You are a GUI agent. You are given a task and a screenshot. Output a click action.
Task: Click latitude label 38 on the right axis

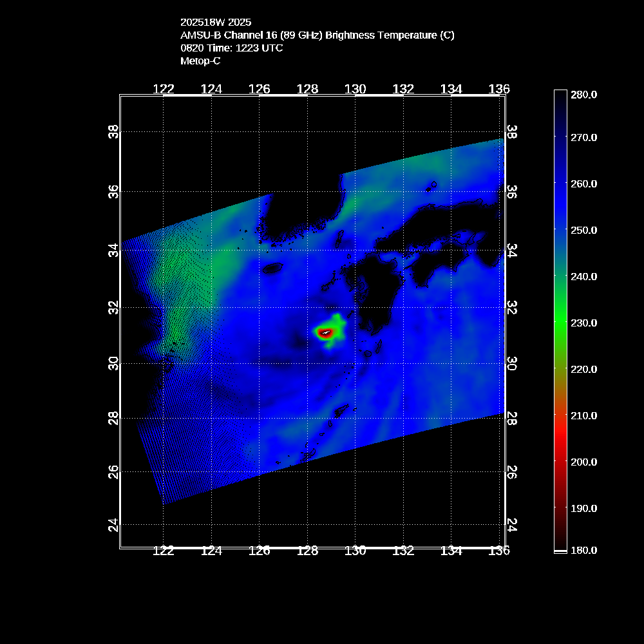(512, 132)
